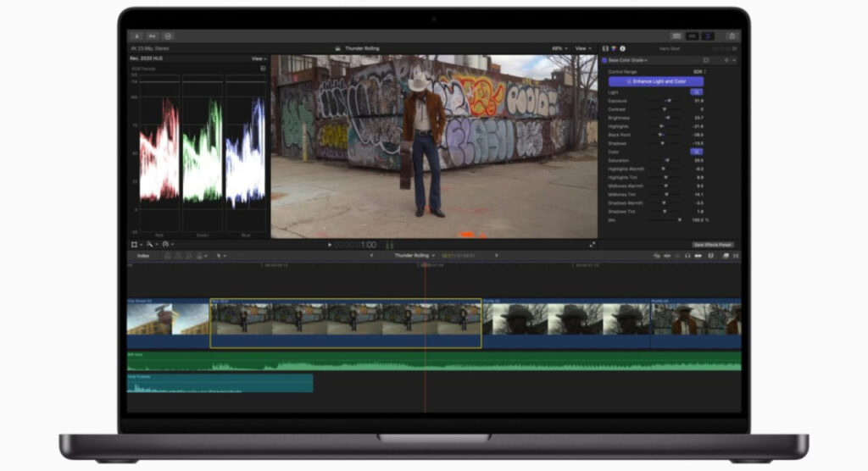The height and width of the screenshot is (471, 868).
Task: Click the red playhead marker on ruler
Action: [x=425, y=265]
